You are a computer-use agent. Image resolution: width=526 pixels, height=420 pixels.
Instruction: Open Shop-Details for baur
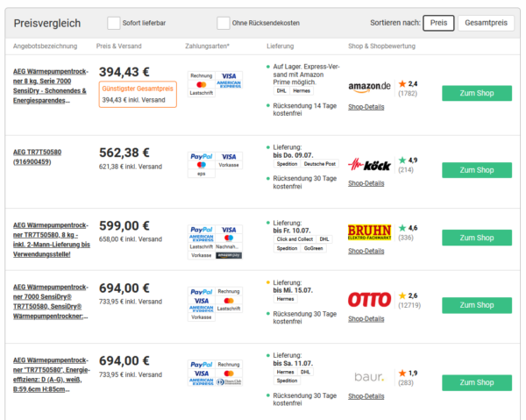[x=366, y=396]
